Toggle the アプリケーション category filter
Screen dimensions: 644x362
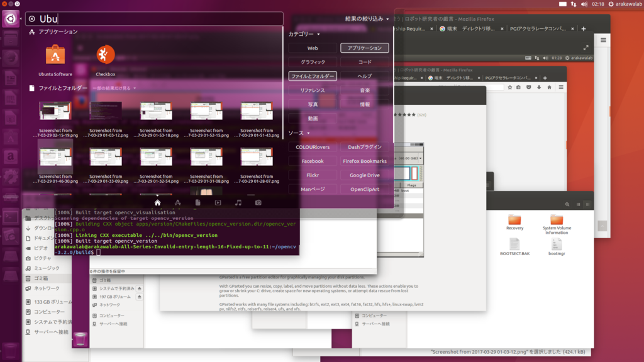click(x=365, y=48)
